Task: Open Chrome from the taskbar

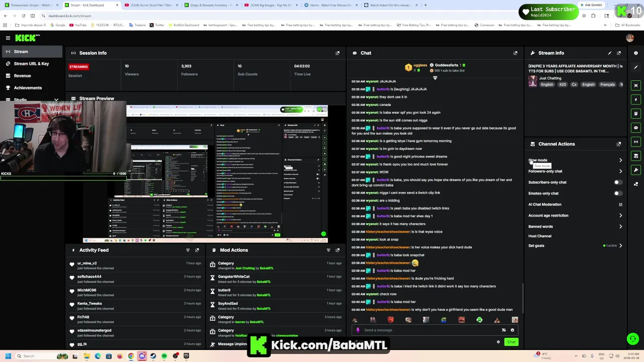Action: 131,356
